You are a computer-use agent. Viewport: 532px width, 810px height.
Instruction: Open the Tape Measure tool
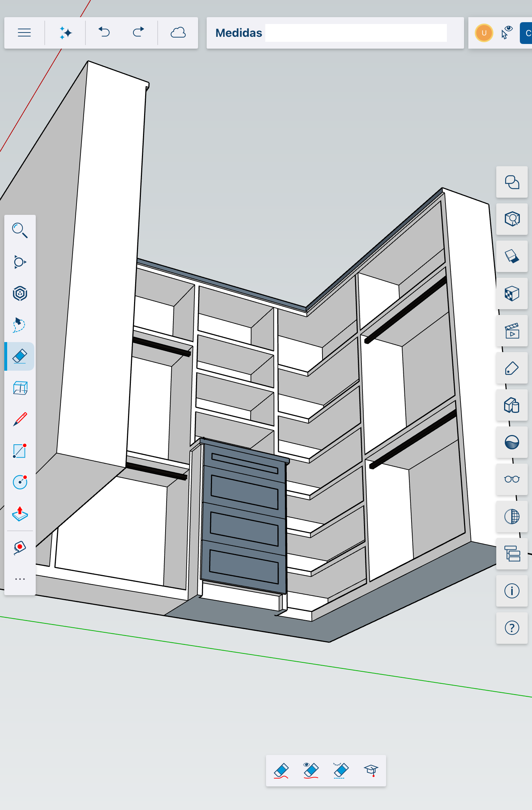click(20, 548)
